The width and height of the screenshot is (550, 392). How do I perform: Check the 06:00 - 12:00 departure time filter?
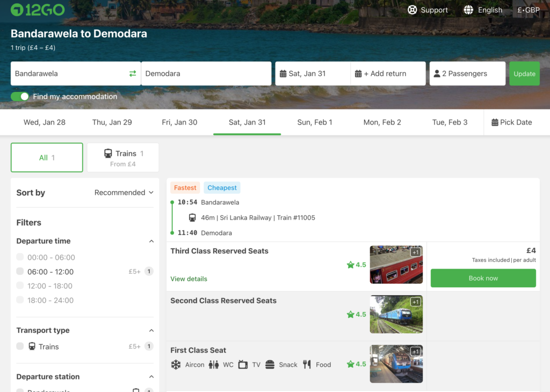[20, 272]
